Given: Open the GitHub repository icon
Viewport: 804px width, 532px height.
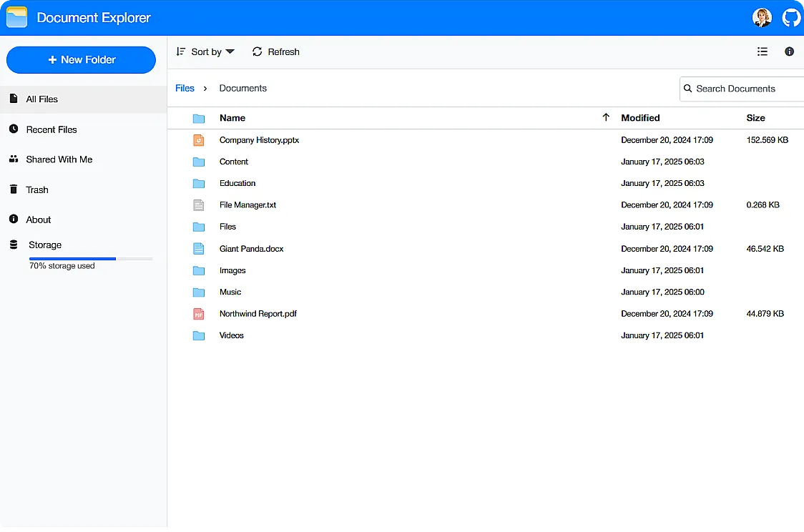Looking at the screenshot, I should (x=791, y=17).
